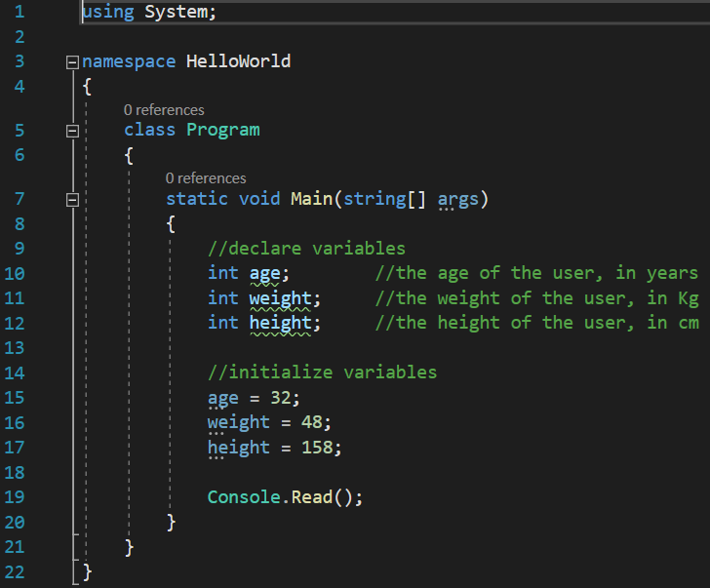Screen dimensions: 710x588
Task: Click the 'weight' declaration on line 11
Action: click(x=280, y=298)
